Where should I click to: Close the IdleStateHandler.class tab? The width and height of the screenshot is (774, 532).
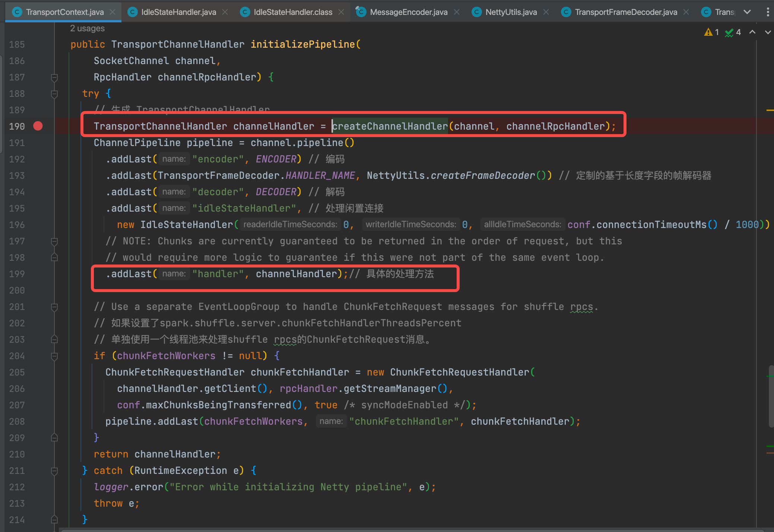pyautogui.click(x=341, y=12)
